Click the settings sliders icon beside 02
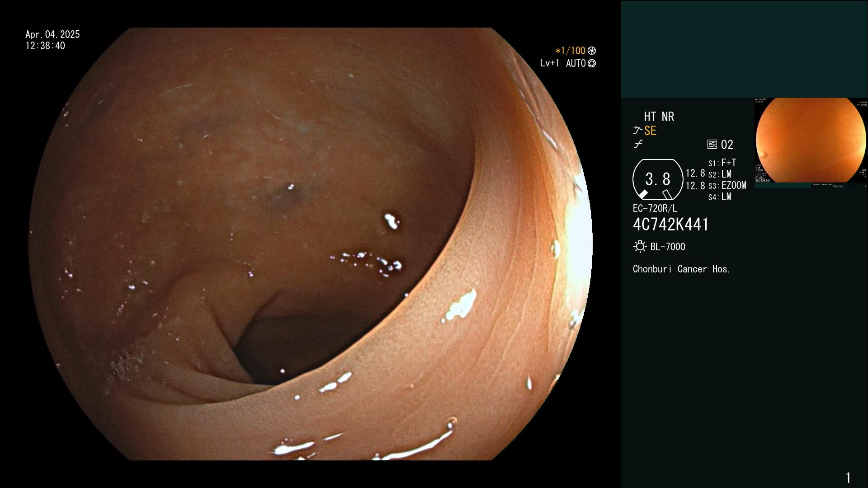This screenshot has height=488, width=868. pos(712,145)
